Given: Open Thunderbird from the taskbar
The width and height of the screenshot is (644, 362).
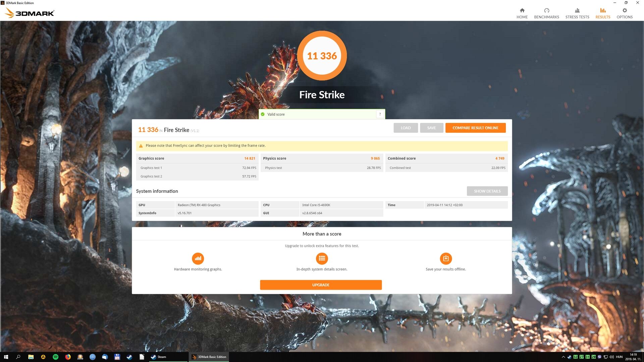Looking at the screenshot, I should point(105,357).
